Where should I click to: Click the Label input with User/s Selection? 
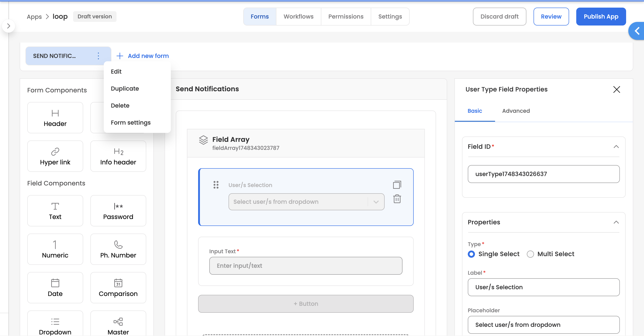coord(543,287)
